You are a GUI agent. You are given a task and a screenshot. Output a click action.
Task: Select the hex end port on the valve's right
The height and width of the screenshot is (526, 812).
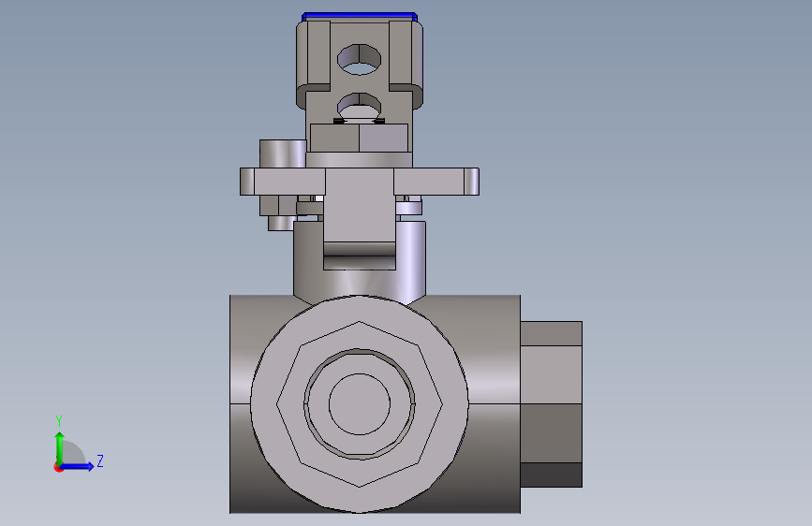[551, 403]
